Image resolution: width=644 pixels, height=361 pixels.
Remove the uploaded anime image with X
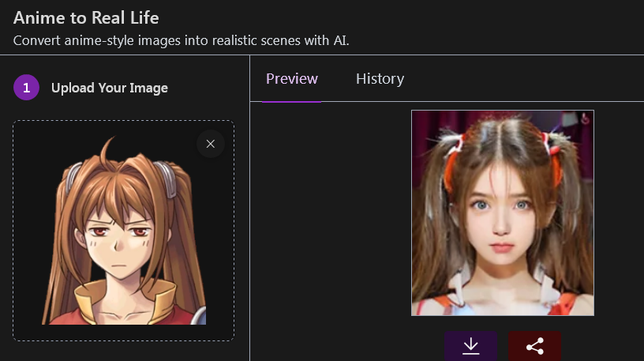210,144
